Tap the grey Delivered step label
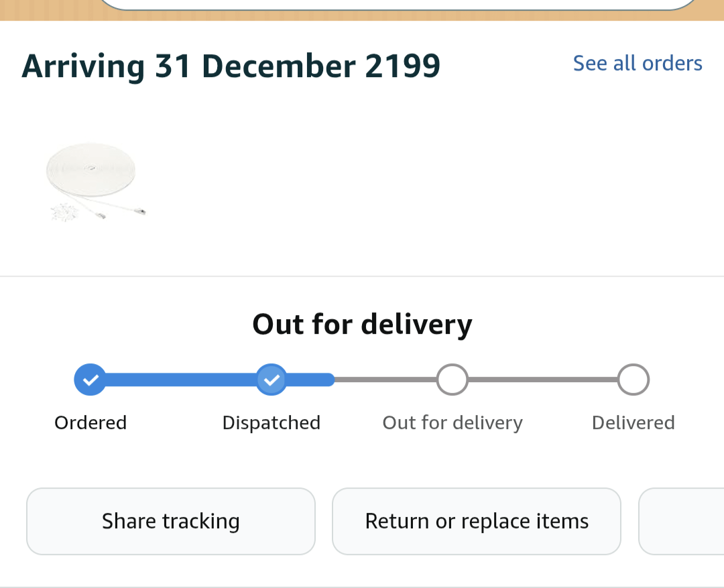 click(633, 423)
